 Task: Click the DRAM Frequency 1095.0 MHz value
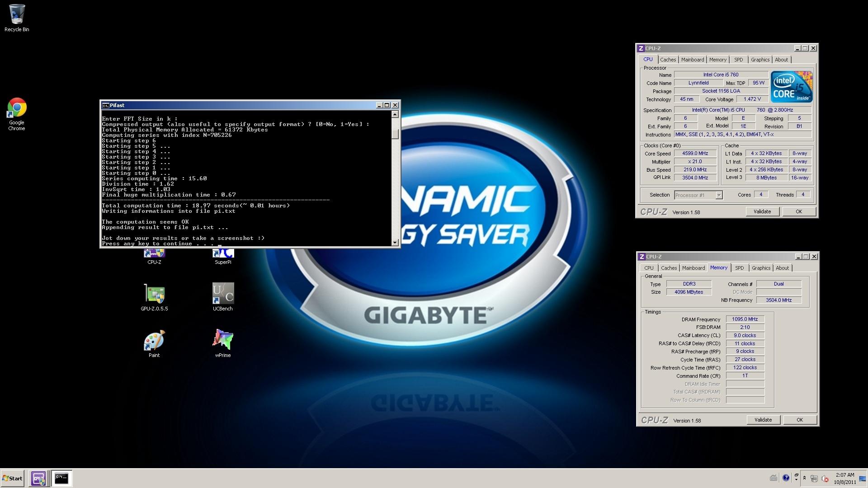745,319
